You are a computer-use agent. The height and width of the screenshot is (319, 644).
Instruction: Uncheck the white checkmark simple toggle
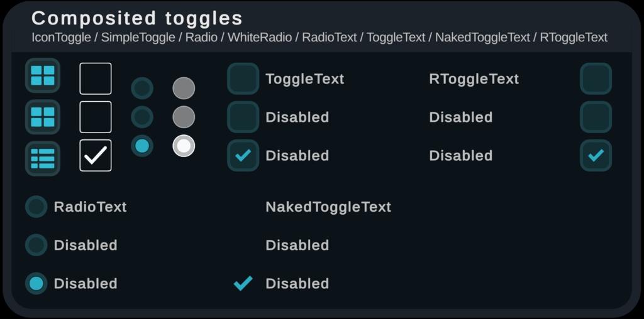tap(96, 155)
